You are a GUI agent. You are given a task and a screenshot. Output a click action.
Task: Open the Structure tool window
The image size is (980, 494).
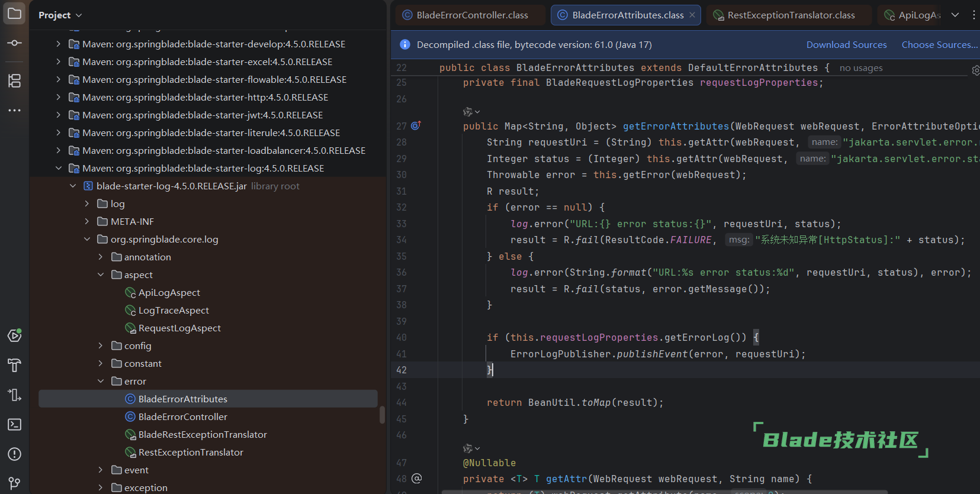[14, 80]
